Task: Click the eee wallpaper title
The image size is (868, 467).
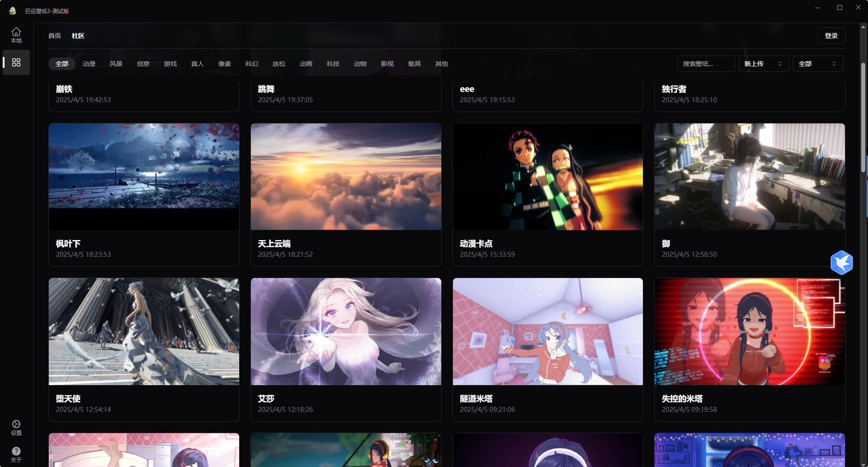Action: pyautogui.click(x=467, y=89)
